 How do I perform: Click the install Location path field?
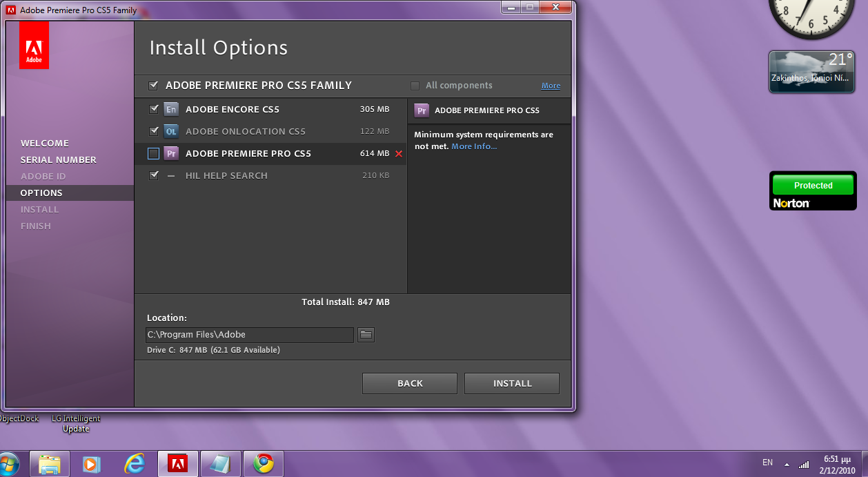[x=250, y=335]
